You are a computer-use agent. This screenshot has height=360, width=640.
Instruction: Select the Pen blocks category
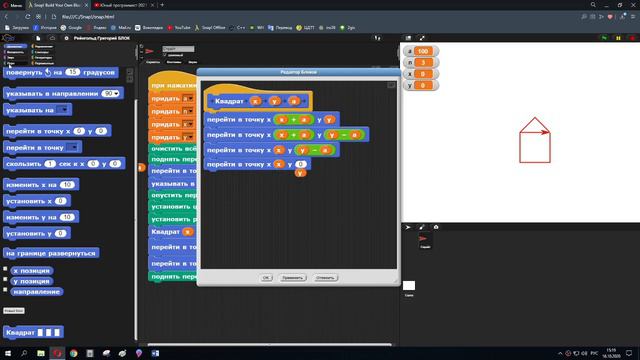pos(16,63)
